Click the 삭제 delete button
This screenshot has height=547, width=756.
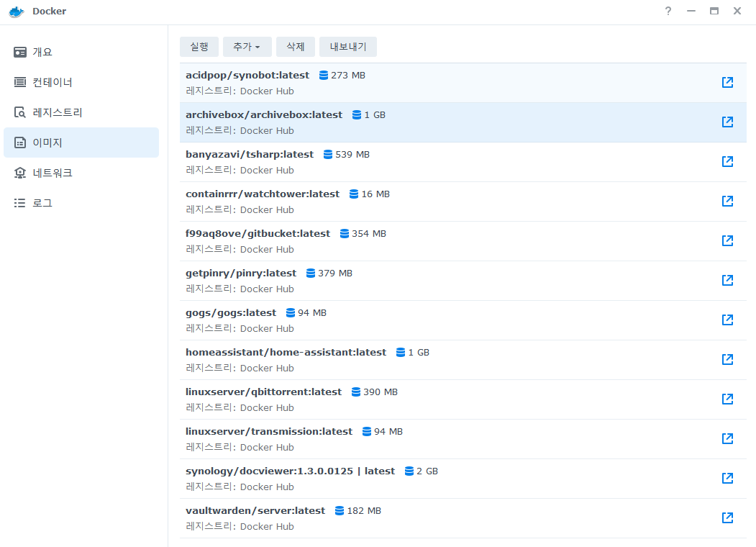tap(296, 47)
